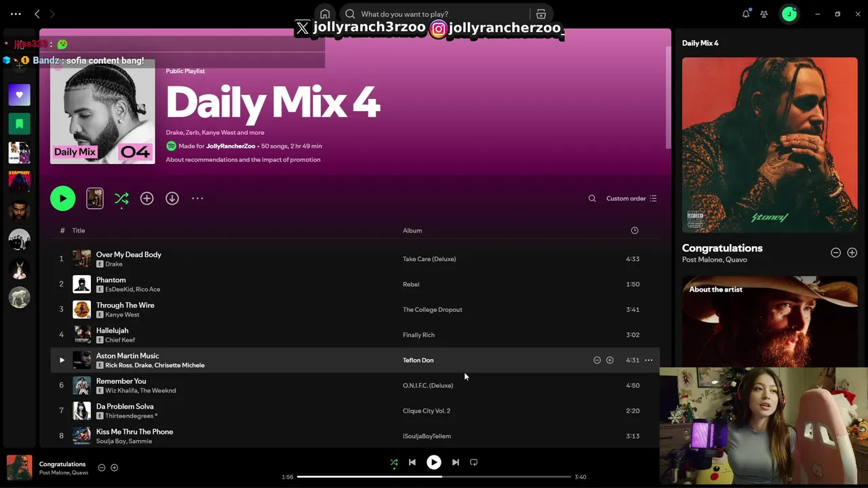Download the Daily Mix 4 playlist

click(x=172, y=199)
